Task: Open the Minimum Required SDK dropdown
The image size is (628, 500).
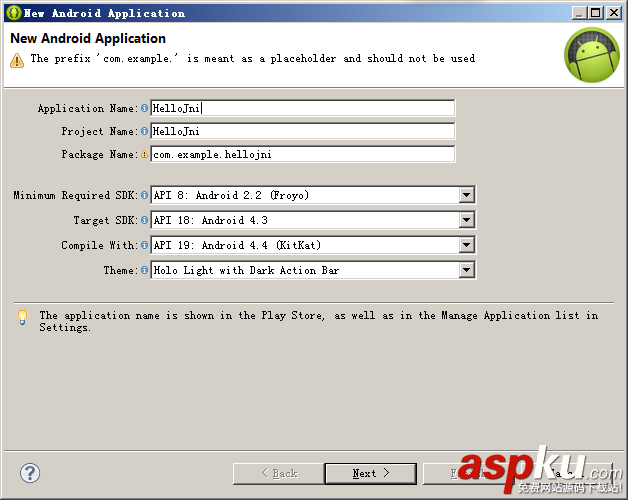Action: (x=466, y=195)
